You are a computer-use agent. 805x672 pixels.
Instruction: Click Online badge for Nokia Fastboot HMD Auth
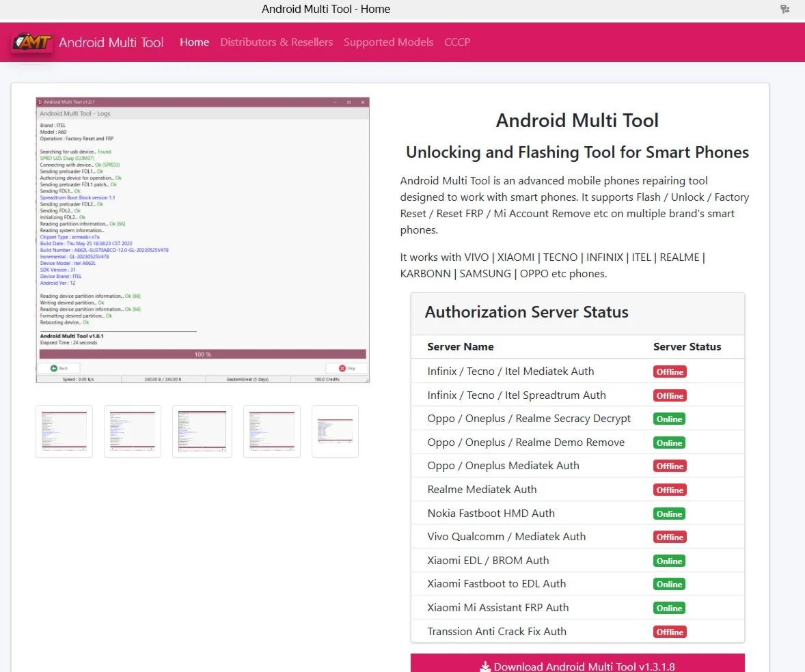pyautogui.click(x=670, y=514)
